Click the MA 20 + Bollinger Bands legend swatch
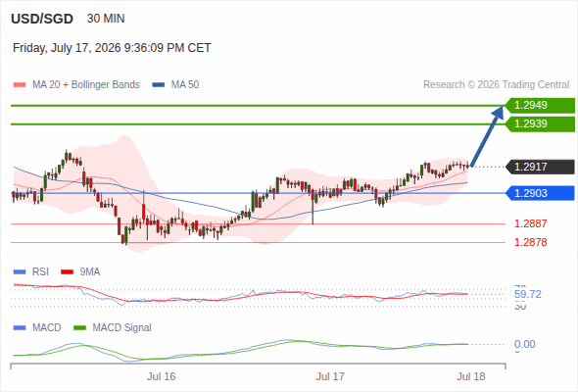The width and height of the screenshot is (578, 392). pyautogui.click(x=20, y=85)
